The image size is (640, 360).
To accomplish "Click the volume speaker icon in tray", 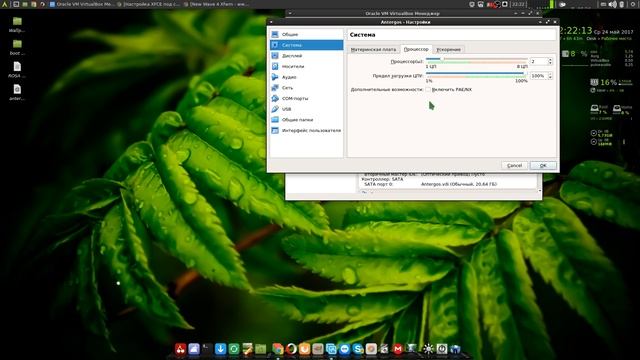I will [x=613, y=4].
